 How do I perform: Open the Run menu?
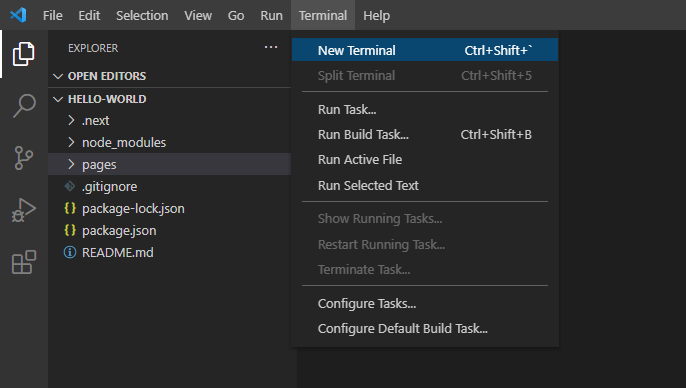click(x=271, y=15)
